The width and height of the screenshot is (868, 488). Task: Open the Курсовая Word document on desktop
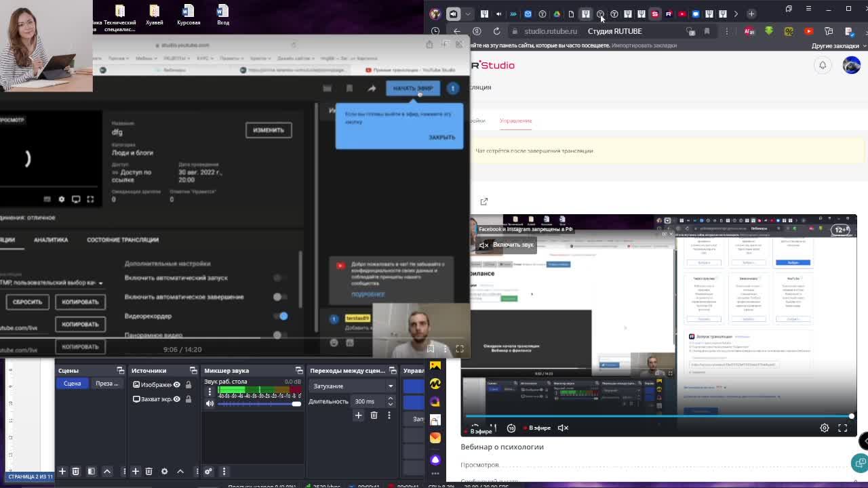pyautogui.click(x=189, y=15)
